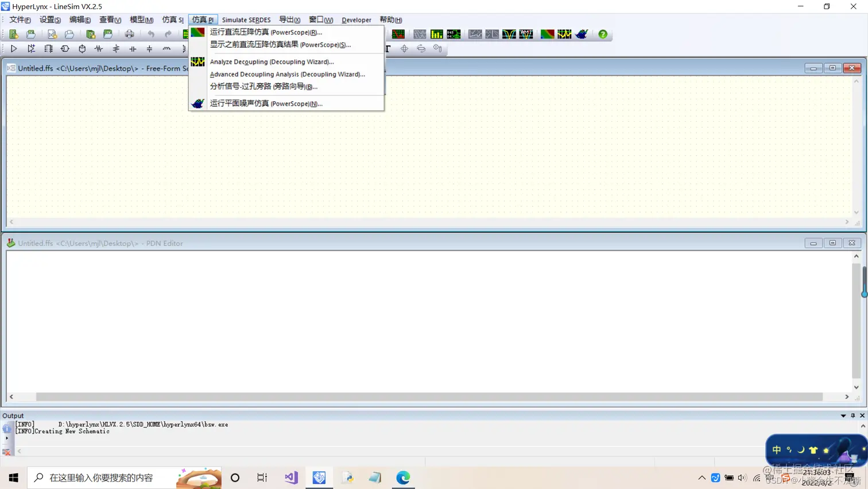
Task: Click the Output panel dropdown arrow
Action: click(x=843, y=415)
